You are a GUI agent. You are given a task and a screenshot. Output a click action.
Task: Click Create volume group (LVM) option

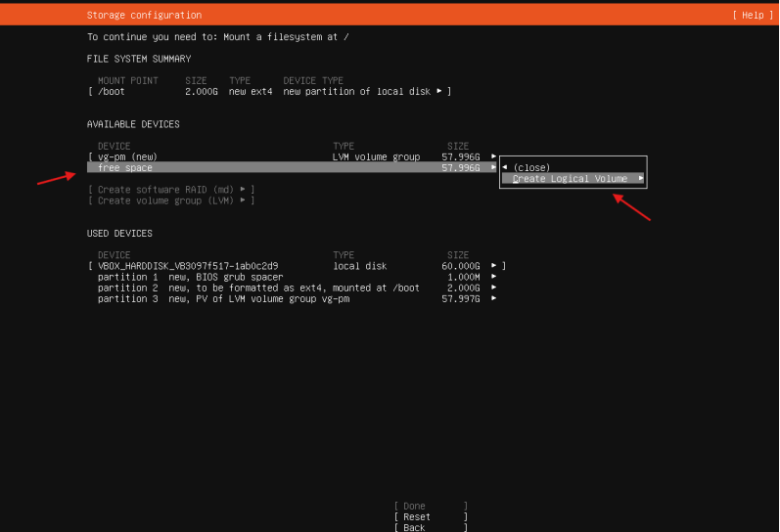pyautogui.click(x=171, y=200)
